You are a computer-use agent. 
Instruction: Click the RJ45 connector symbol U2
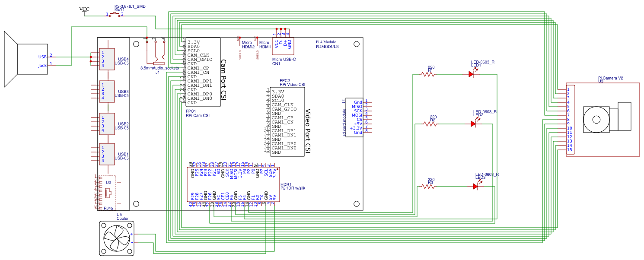click(107, 192)
